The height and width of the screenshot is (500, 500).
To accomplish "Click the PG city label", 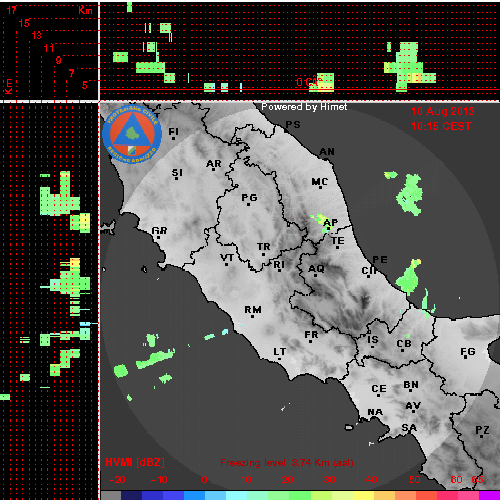I will (x=249, y=198).
